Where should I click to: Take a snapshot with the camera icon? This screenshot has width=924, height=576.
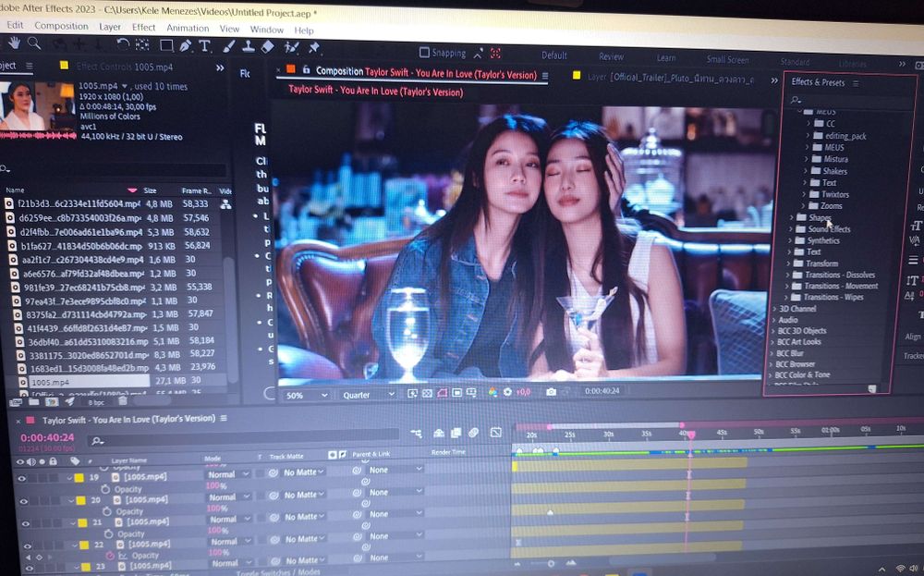pyautogui.click(x=551, y=391)
